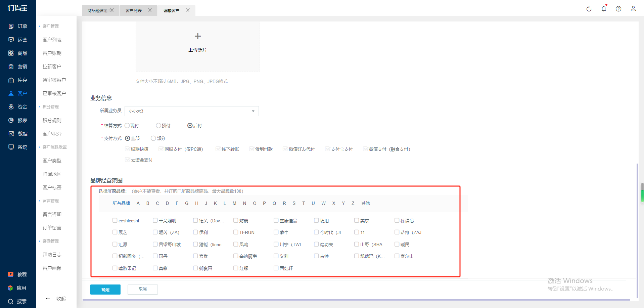Screen dimensions: 644x308
Task: Open the 订单 section in sidebar
Action: point(18,26)
